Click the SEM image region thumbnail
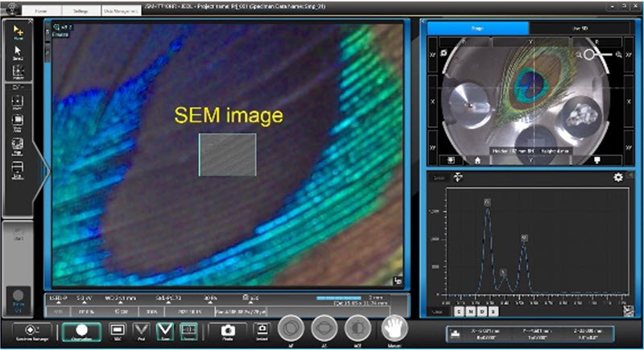Image resolution: width=644 pixels, height=350 pixels. [228, 154]
